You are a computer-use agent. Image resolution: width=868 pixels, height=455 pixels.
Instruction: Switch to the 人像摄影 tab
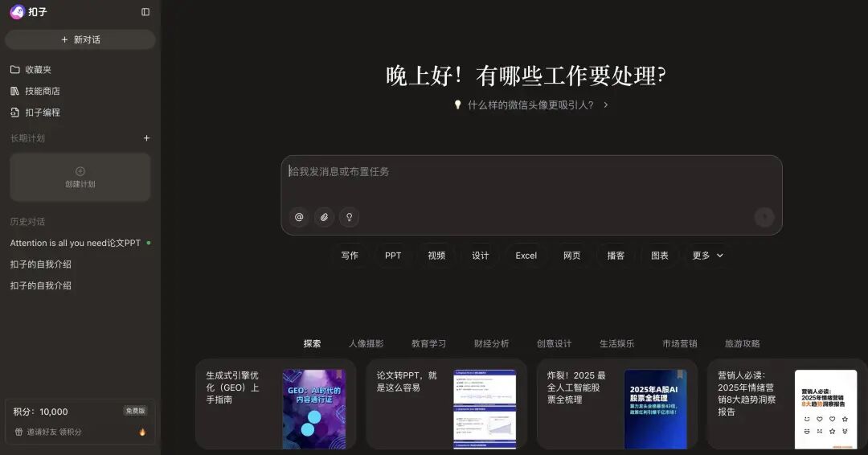[x=366, y=343]
